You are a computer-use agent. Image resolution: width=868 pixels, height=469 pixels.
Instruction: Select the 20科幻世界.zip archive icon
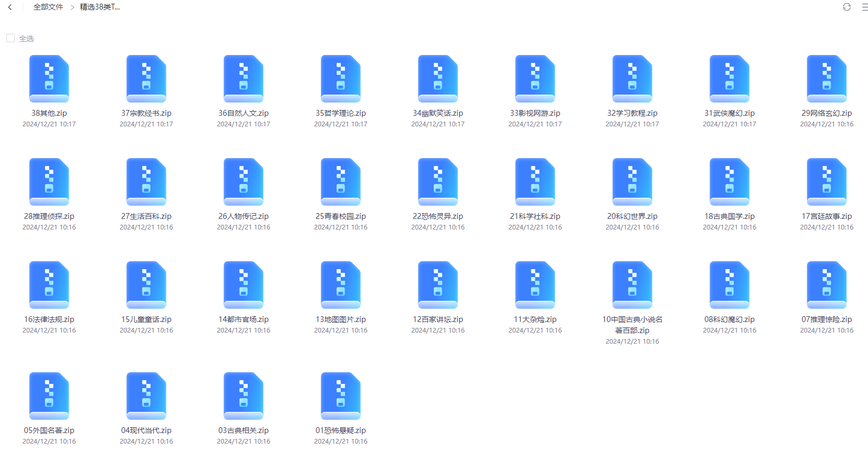point(632,182)
